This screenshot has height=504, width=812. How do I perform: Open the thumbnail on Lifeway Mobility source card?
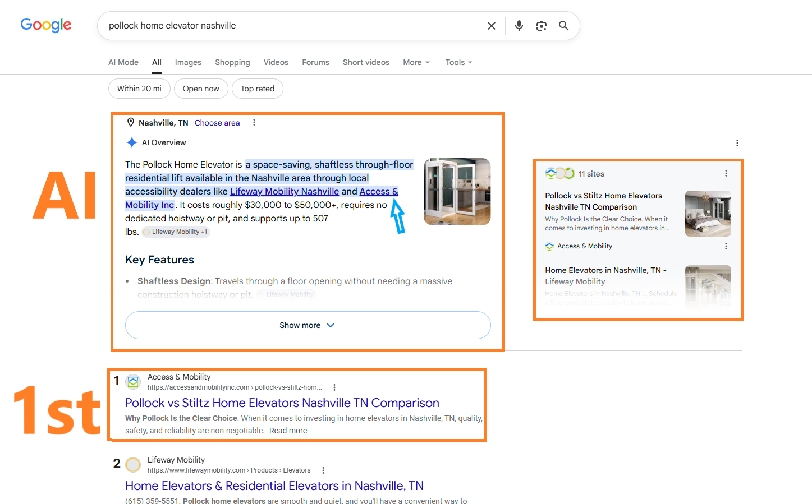pos(708,287)
